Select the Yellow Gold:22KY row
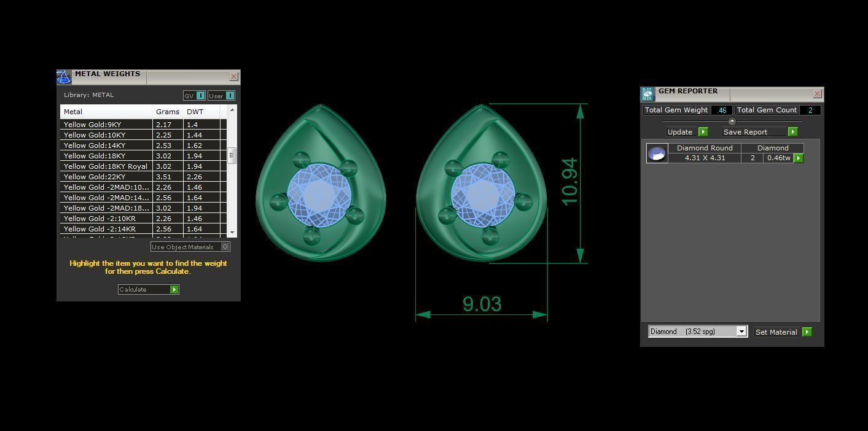 pyautogui.click(x=143, y=177)
